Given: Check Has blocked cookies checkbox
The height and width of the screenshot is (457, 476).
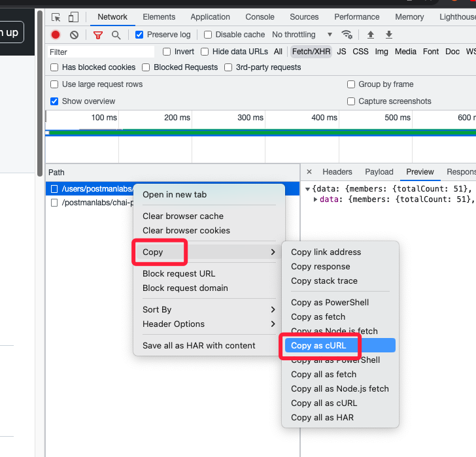Looking at the screenshot, I should [x=54, y=67].
